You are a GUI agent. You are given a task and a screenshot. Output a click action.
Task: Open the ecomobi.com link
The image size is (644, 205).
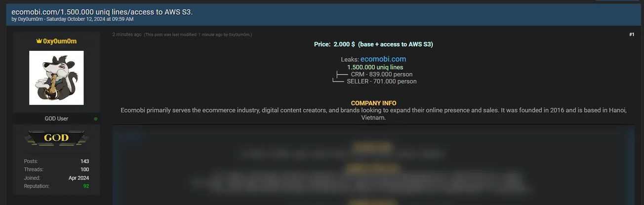386,59
